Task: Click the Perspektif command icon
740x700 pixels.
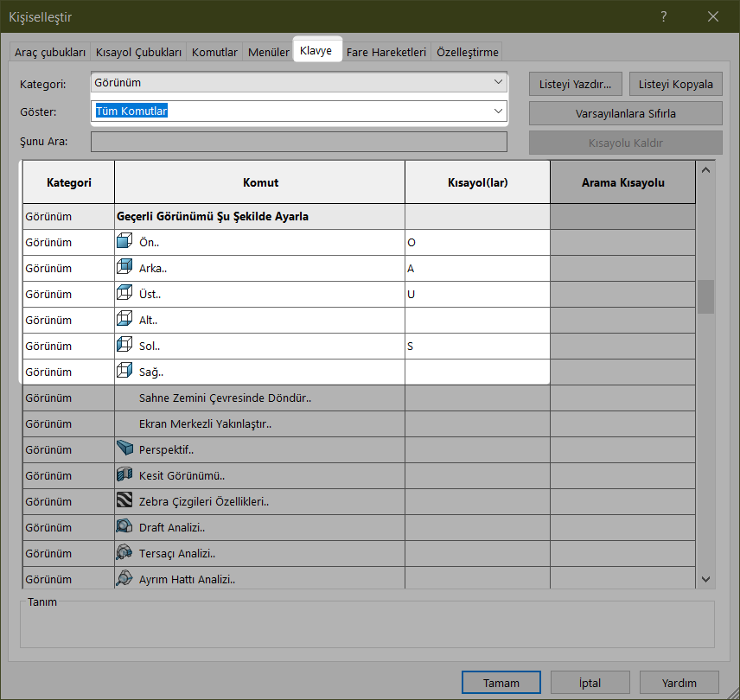Action: [124, 449]
